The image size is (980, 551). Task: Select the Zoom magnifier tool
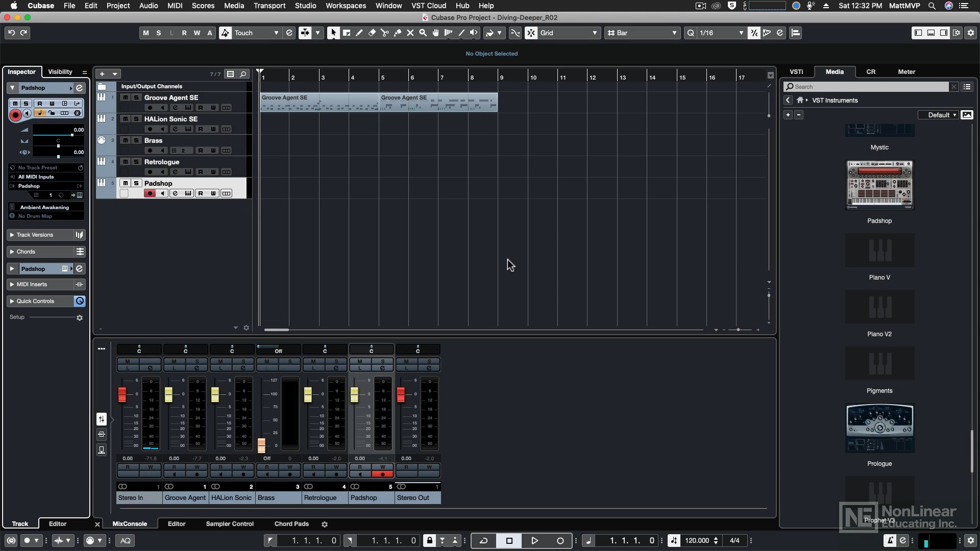[423, 33]
